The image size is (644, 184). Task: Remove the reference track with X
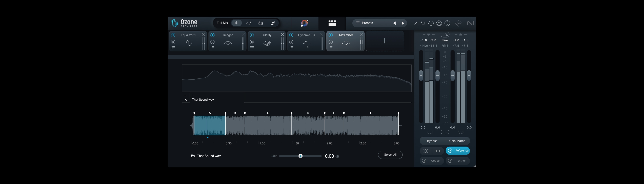click(186, 100)
